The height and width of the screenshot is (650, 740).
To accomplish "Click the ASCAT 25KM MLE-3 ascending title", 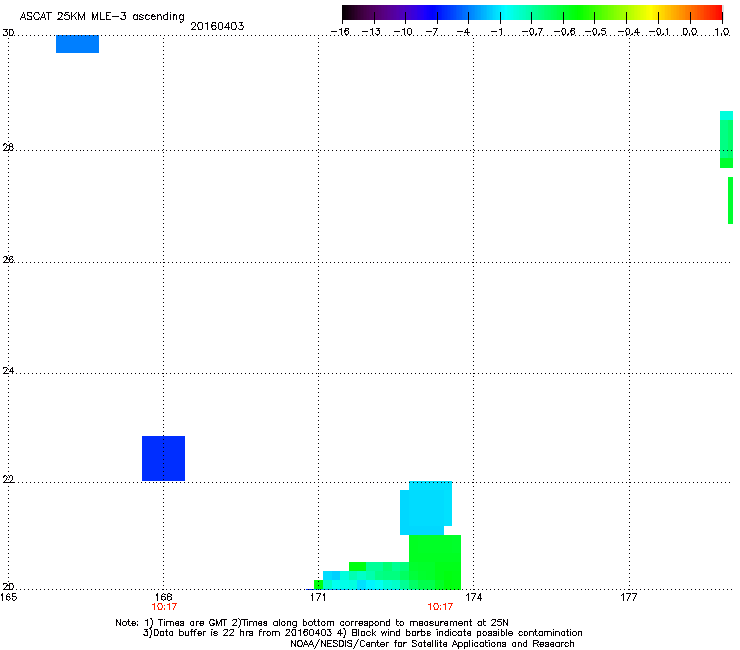I will (x=102, y=17).
